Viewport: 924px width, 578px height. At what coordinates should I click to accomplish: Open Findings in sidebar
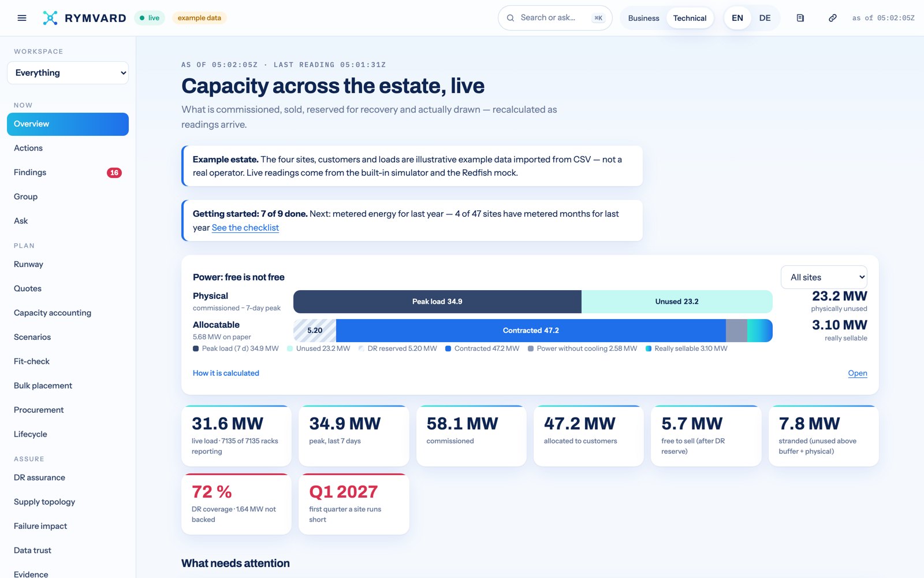click(68, 173)
